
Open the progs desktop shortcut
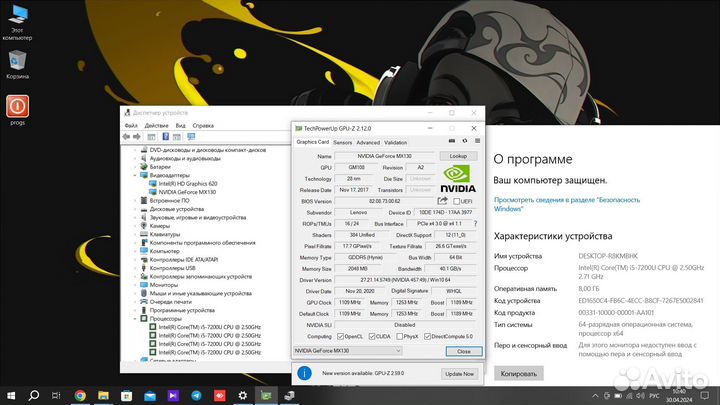point(17,110)
